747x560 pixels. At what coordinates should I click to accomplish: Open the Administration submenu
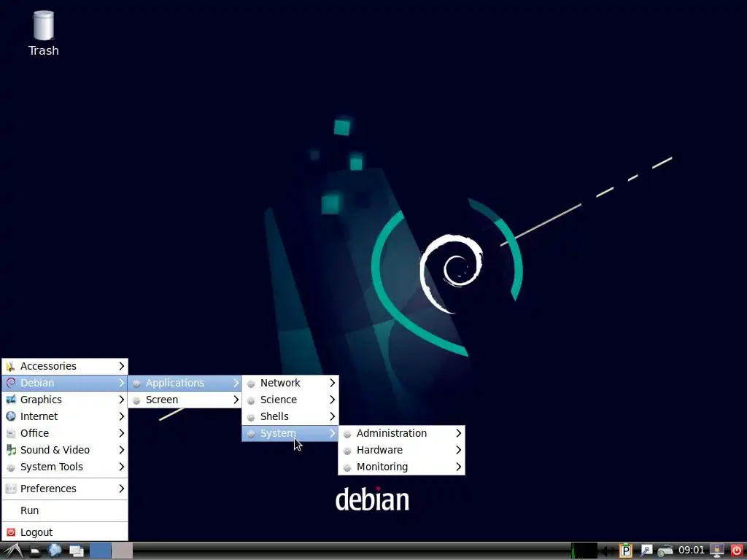click(x=402, y=433)
